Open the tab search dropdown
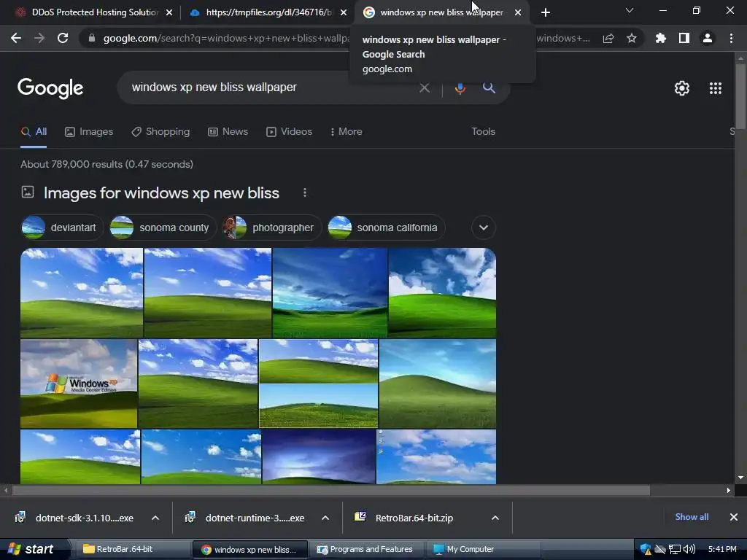This screenshot has width=747, height=560. tap(630, 10)
